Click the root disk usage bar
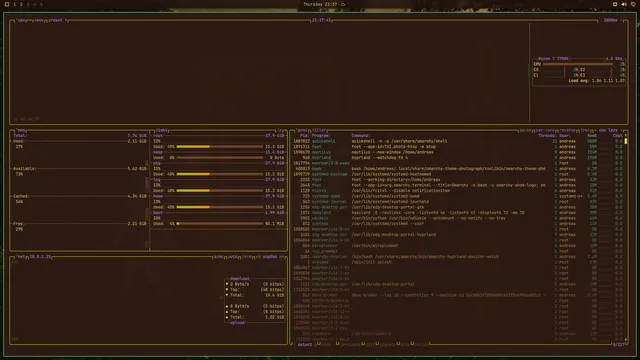The image size is (640, 360). [x=220, y=147]
